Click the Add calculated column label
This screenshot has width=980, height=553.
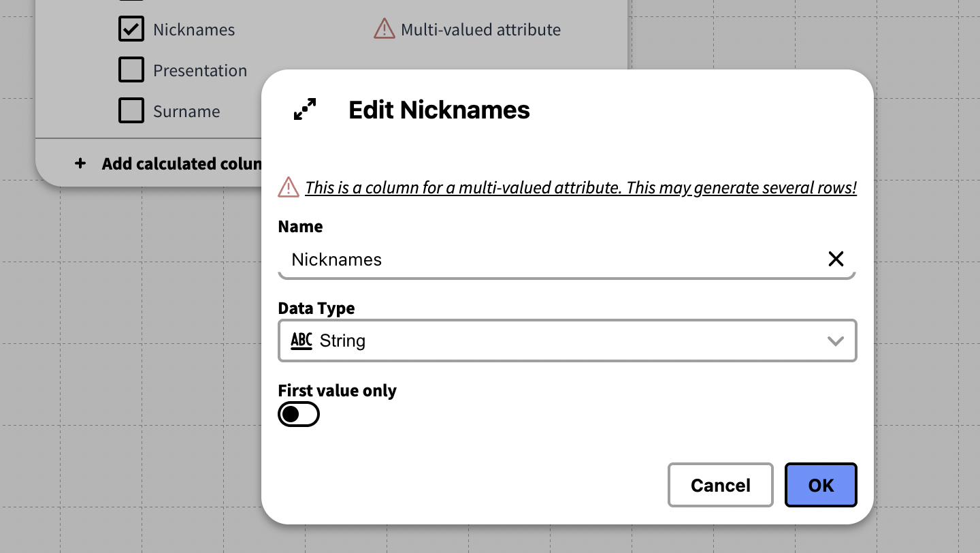coord(182,164)
